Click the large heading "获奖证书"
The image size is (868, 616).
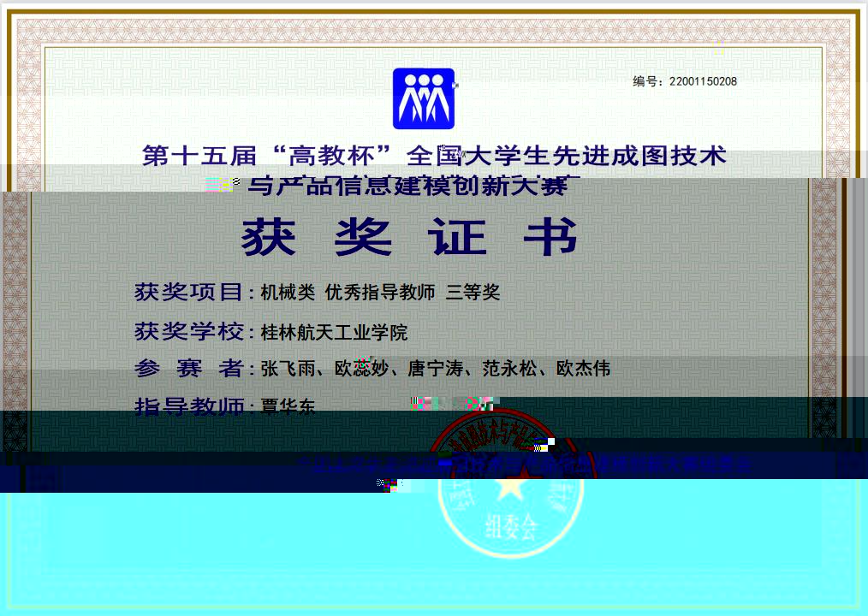(x=409, y=236)
